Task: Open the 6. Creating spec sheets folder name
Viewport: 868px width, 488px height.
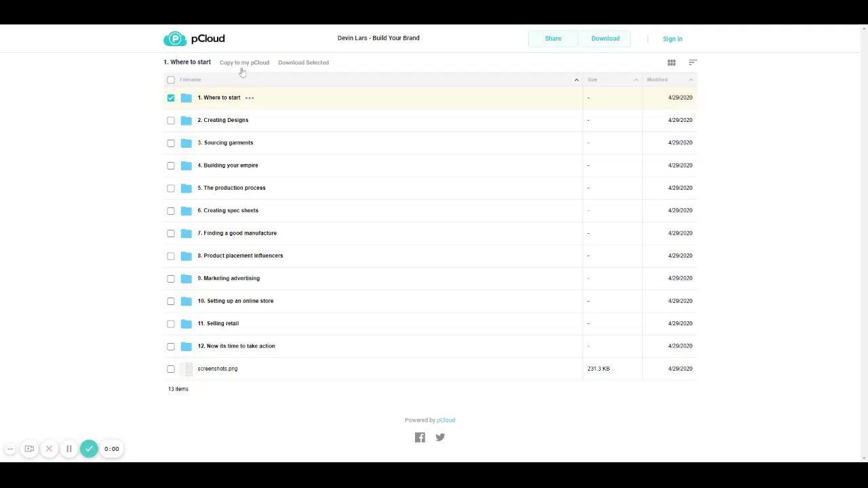Action: [228, 211]
